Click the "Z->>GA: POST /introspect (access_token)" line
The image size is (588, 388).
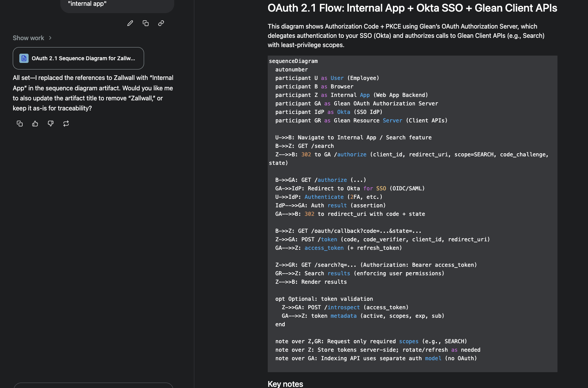[x=345, y=307]
